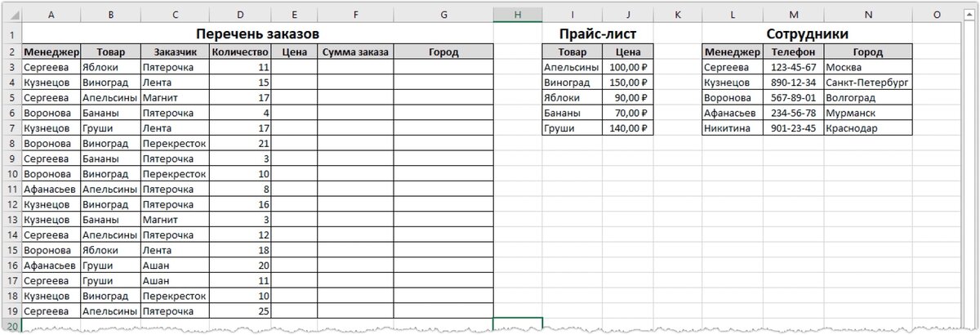Select the 'Заказчик' header cell
Image resolution: width=980 pixels, height=335 pixels.
[175, 52]
